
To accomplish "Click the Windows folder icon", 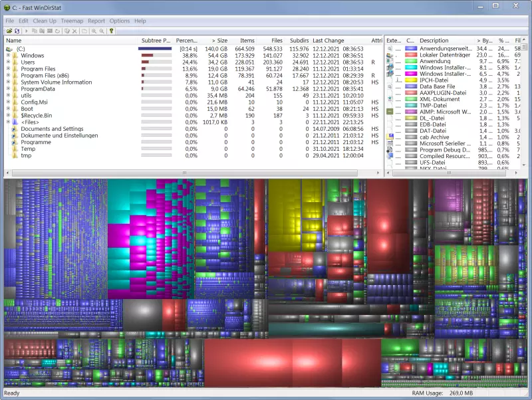I will coord(15,56).
